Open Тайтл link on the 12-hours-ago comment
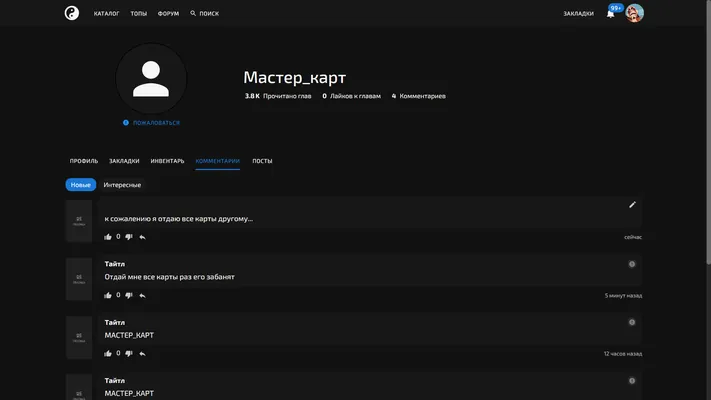 tap(115, 322)
